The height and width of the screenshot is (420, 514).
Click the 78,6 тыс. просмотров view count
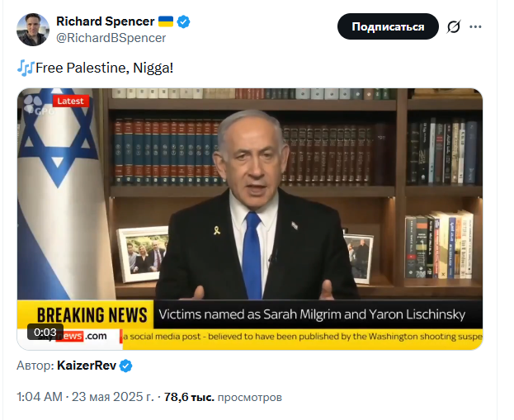click(223, 397)
